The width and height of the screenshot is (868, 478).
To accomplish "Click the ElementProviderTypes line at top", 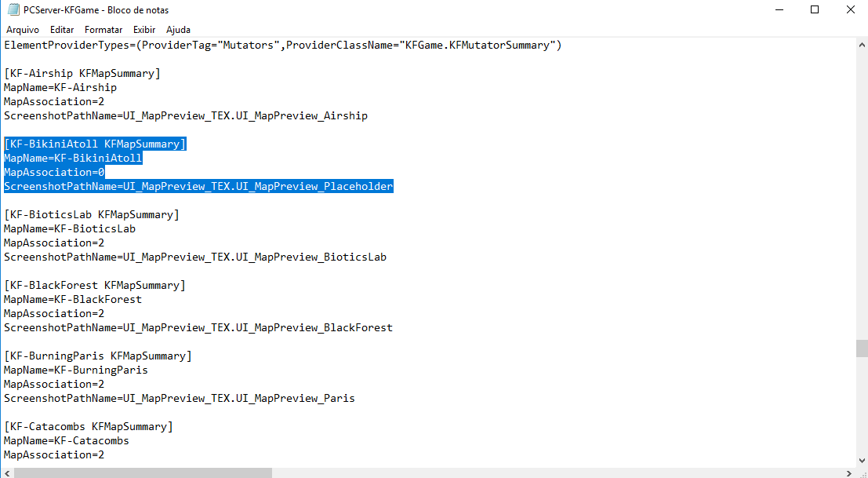I will pos(283,46).
